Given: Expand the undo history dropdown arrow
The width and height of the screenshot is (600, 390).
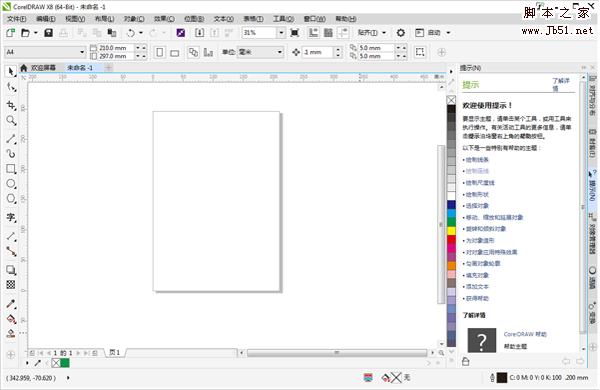Looking at the screenshot, I should pyautogui.click(x=141, y=33).
